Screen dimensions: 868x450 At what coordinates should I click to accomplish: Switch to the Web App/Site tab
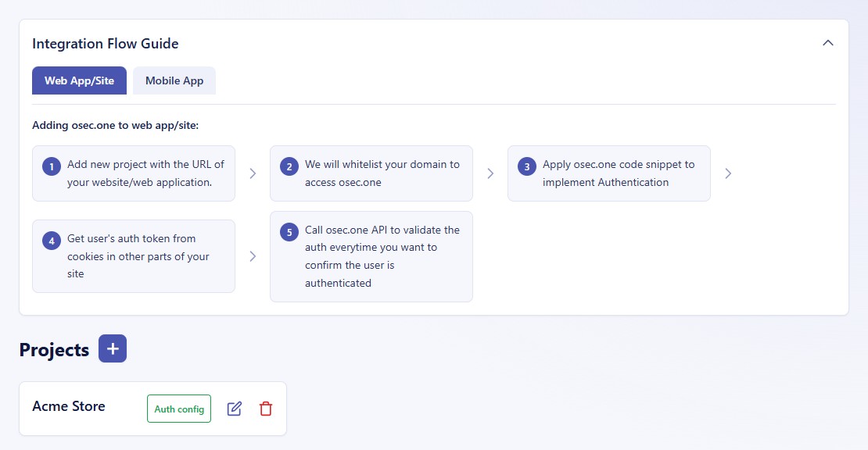tap(79, 80)
